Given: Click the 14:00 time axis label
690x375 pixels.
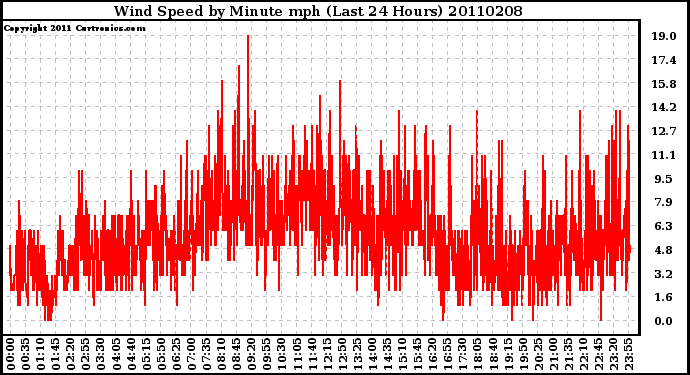Looking at the screenshot, I should [373, 354].
